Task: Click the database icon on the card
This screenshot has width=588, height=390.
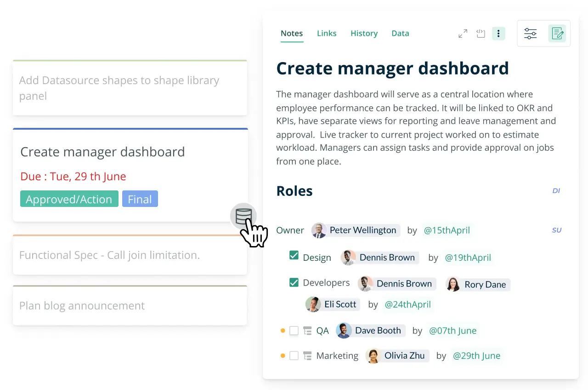Action: coord(243,216)
